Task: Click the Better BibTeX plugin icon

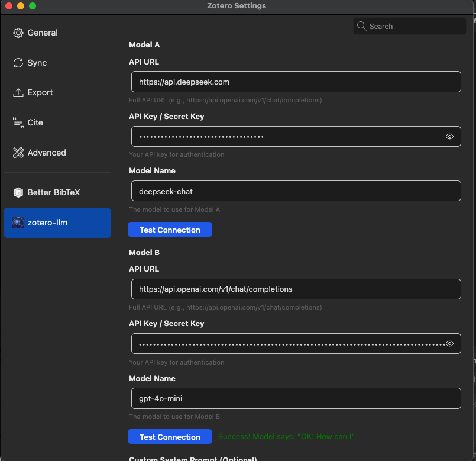Action: 18,192
